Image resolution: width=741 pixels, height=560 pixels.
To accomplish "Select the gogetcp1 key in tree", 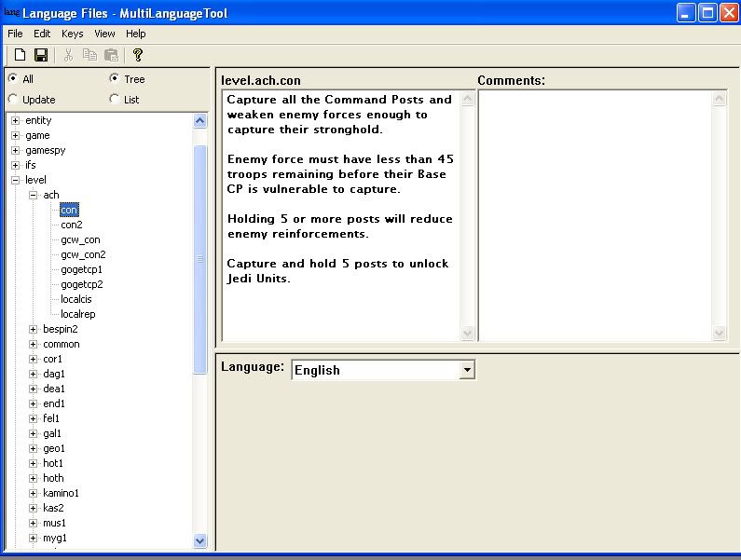I will [81, 269].
